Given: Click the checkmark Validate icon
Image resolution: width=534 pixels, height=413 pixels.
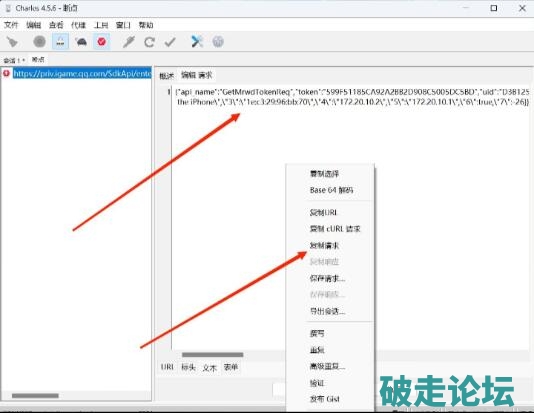Looking at the screenshot, I should pyautogui.click(x=170, y=42).
